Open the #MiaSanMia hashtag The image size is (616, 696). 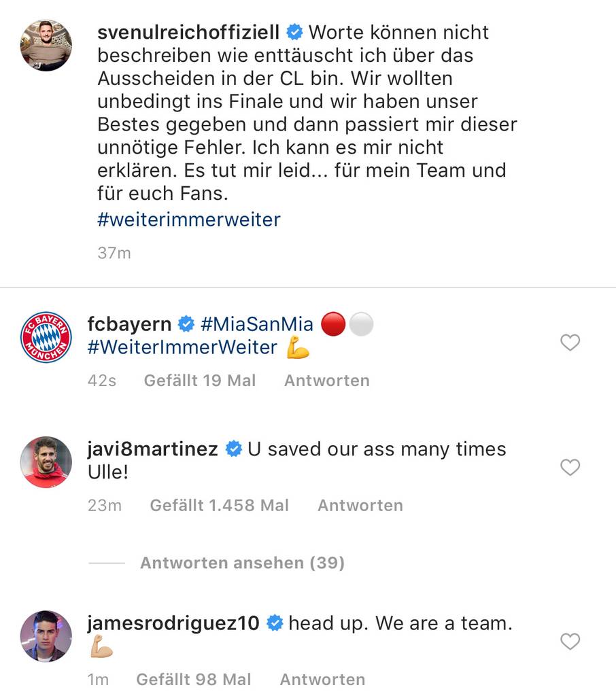(x=257, y=324)
